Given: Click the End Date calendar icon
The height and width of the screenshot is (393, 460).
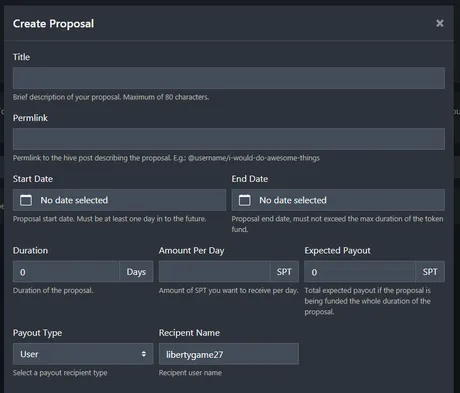Looking at the screenshot, I should pos(245,200).
